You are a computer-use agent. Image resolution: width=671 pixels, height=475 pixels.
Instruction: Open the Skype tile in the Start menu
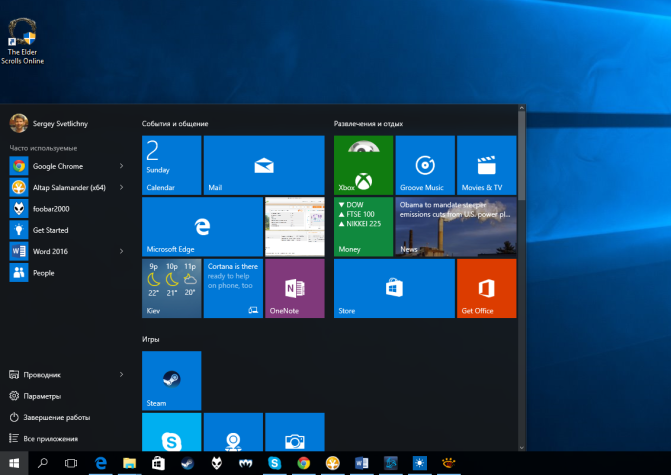click(172, 432)
